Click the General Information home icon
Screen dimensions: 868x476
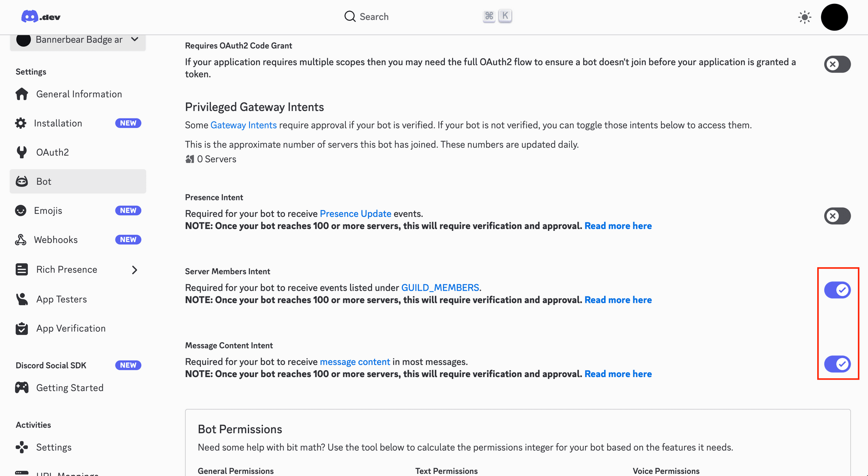[x=21, y=94]
